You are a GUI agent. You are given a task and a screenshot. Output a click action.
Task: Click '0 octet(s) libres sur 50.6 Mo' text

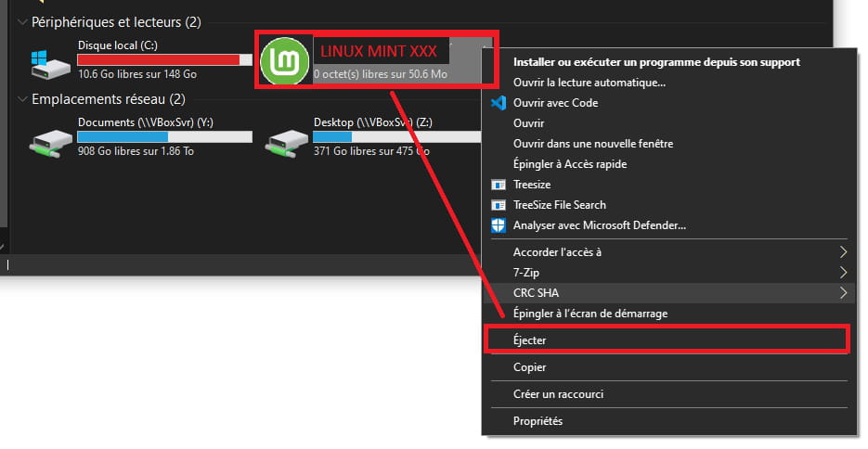[x=381, y=74]
